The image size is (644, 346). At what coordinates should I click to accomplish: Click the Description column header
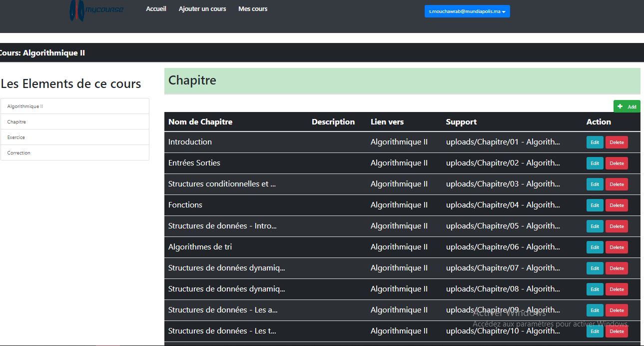[333, 122]
